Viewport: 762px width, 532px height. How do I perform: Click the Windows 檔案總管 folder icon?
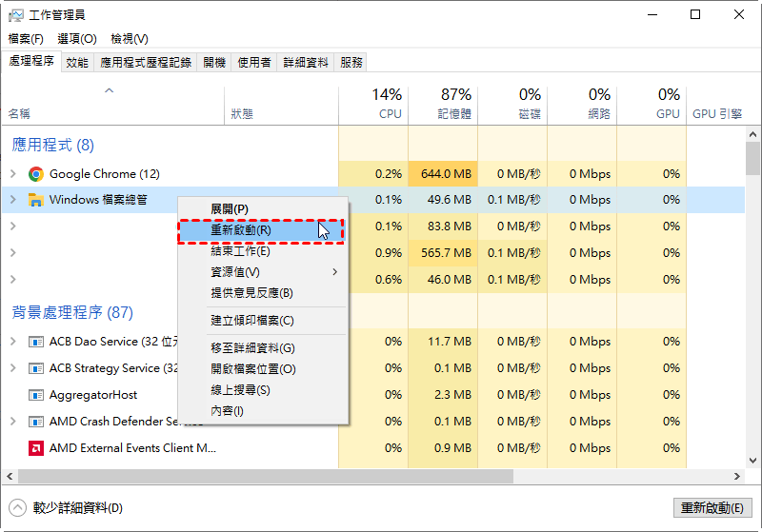tap(36, 200)
